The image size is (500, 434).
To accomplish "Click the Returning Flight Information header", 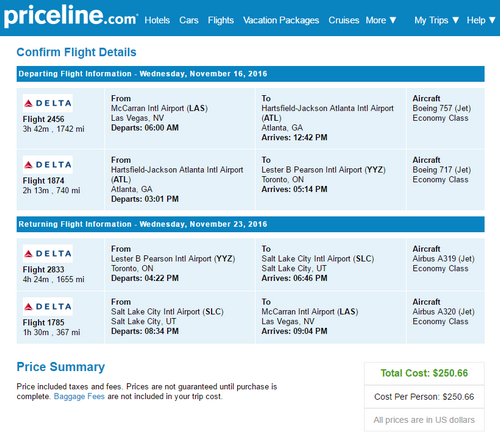I will click(251, 224).
